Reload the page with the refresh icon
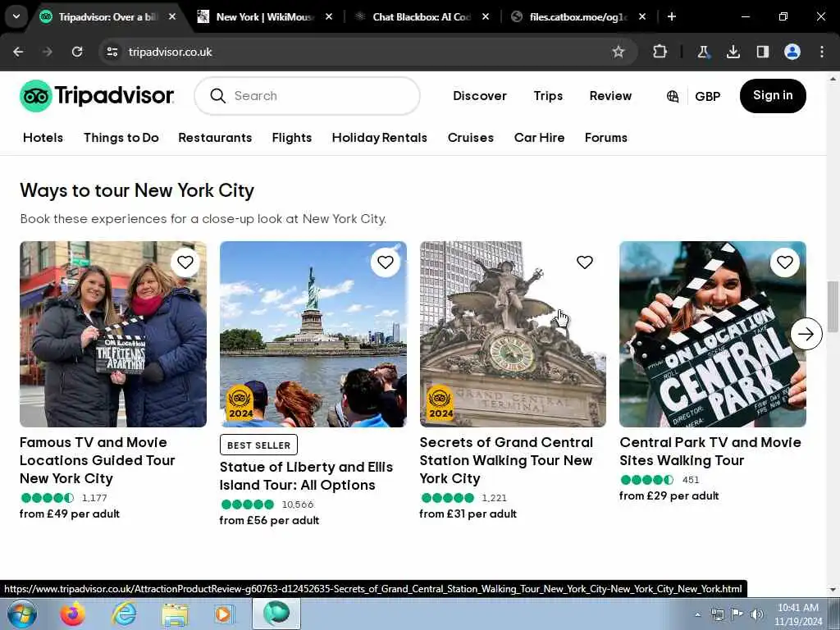This screenshot has width=840, height=630. click(x=77, y=52)
